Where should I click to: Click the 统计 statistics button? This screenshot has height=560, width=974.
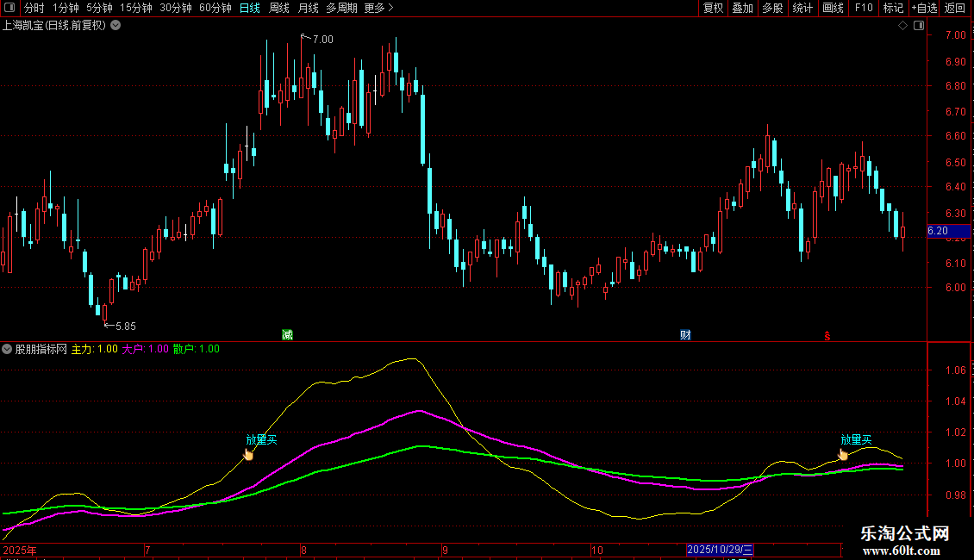click(802, 8)
